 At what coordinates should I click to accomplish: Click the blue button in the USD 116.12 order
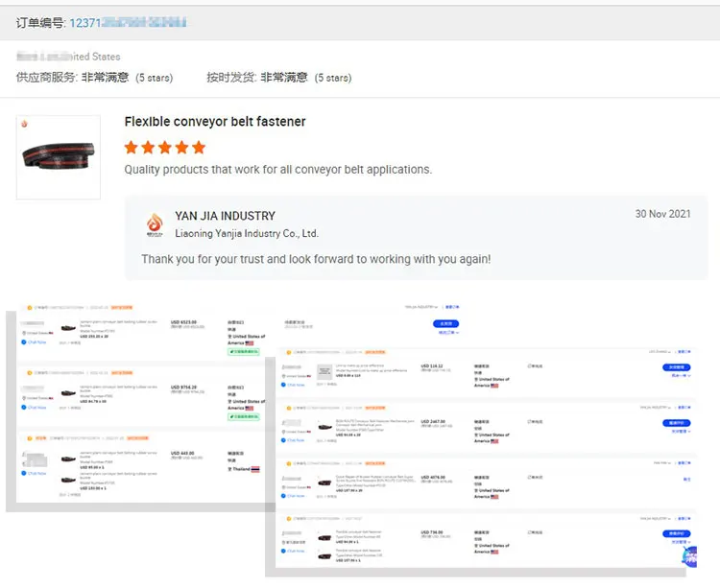[x=677, y=367]
